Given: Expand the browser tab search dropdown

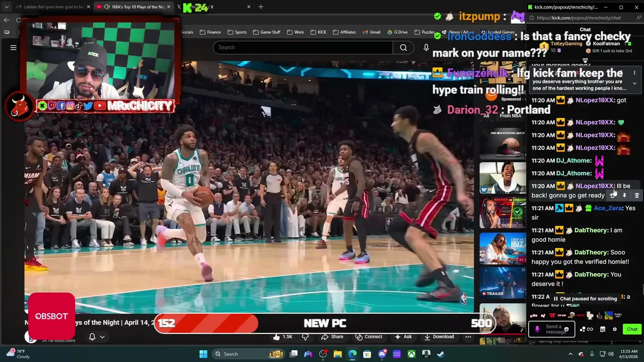Looking at the screenshot, I should (7, 7).
